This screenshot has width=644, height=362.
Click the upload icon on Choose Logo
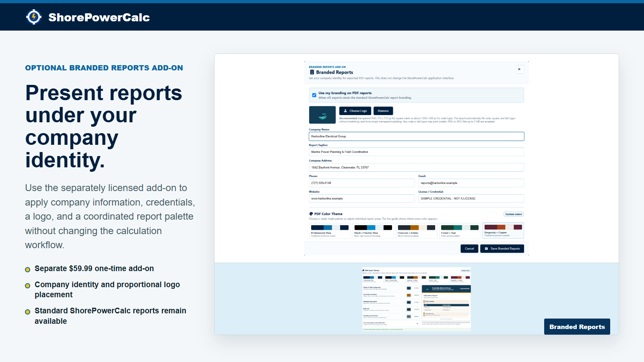coord(345,111)
